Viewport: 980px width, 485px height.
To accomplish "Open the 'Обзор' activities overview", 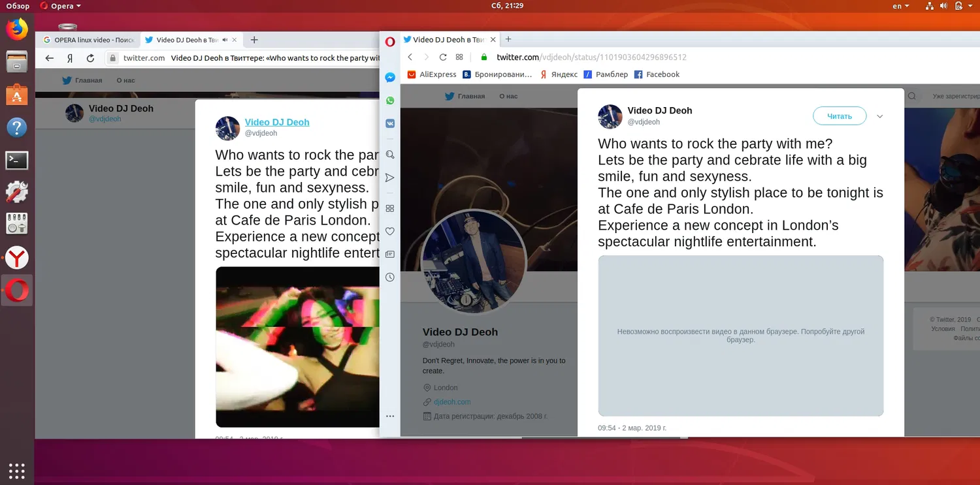I will 18,6.
